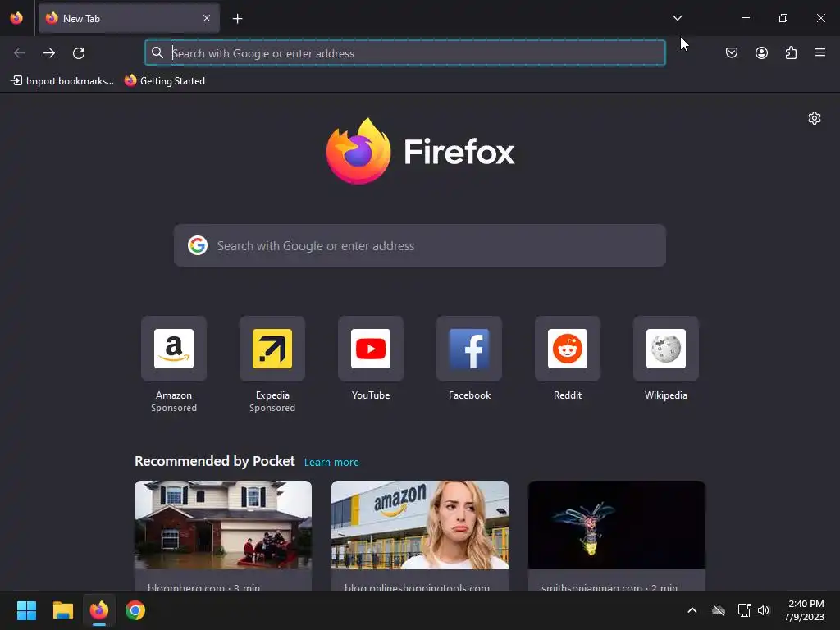
Task: Open new tab personalize gear icon
Action: [x=815, y=118]
